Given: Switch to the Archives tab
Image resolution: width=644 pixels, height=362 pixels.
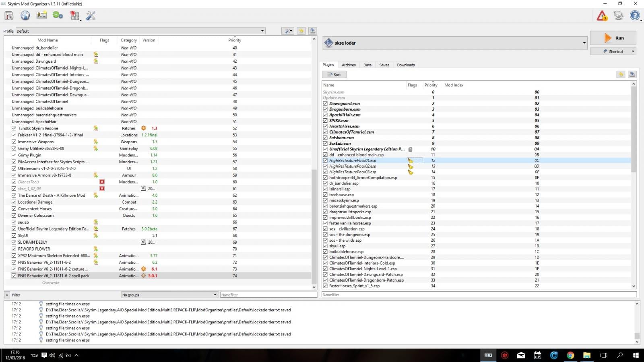Looking at the screenshot, I should [349, 65].
